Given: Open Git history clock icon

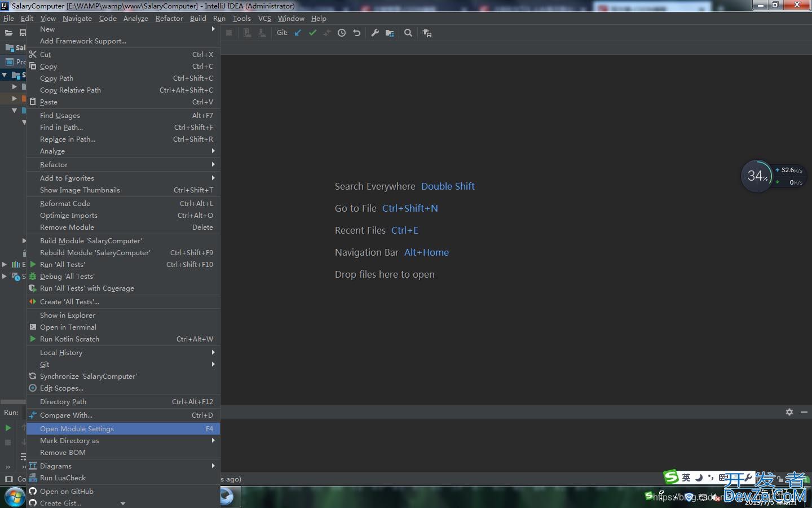Looking at the screenshot, I should coord(342,33).
